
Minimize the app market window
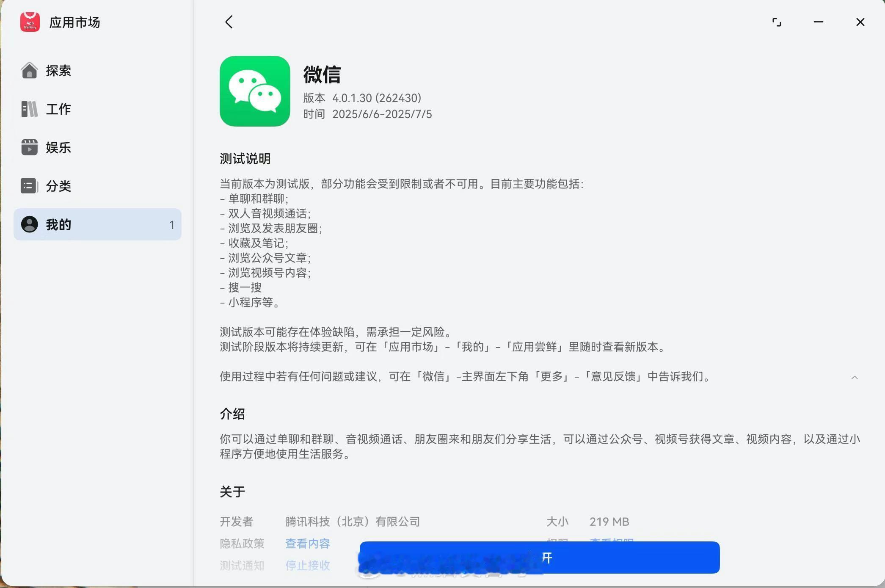[819, 22]
